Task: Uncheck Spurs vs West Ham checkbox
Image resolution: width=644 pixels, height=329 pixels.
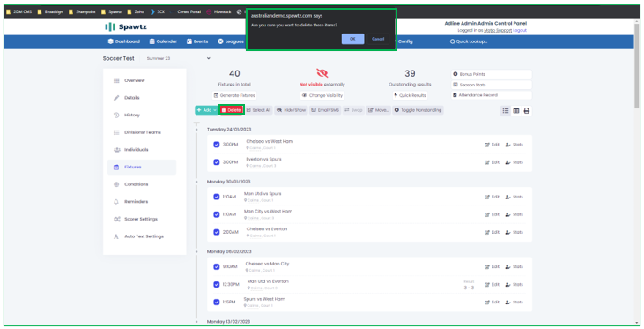Action: coord(217,302)
